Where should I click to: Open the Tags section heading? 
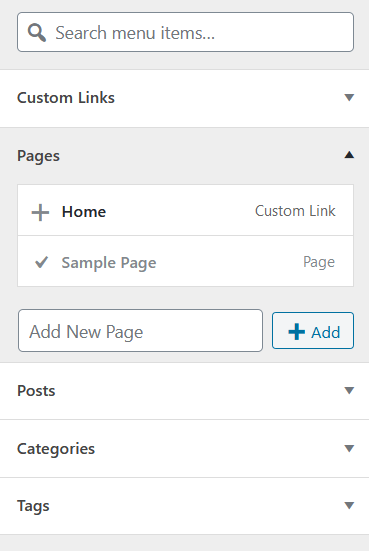click(x=33, y=506)
